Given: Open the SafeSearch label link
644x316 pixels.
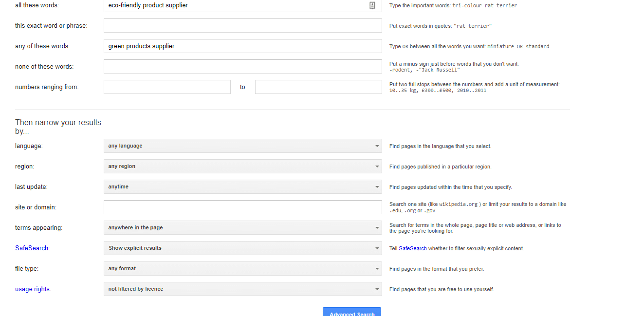Looking at the screenshot, I should coord(32,248).
